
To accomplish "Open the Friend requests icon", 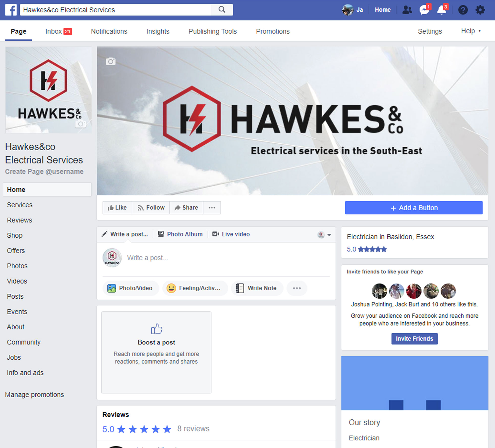I will point(407,10).
